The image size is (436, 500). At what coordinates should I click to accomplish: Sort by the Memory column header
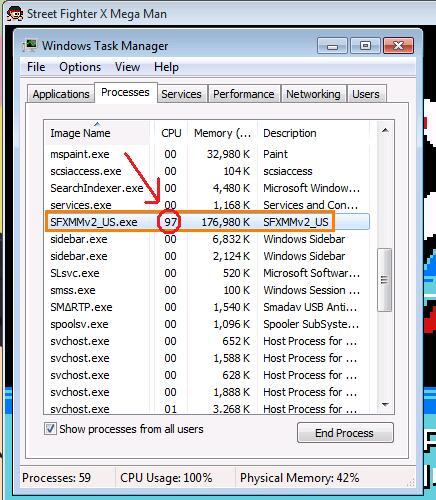coord(222,133)
